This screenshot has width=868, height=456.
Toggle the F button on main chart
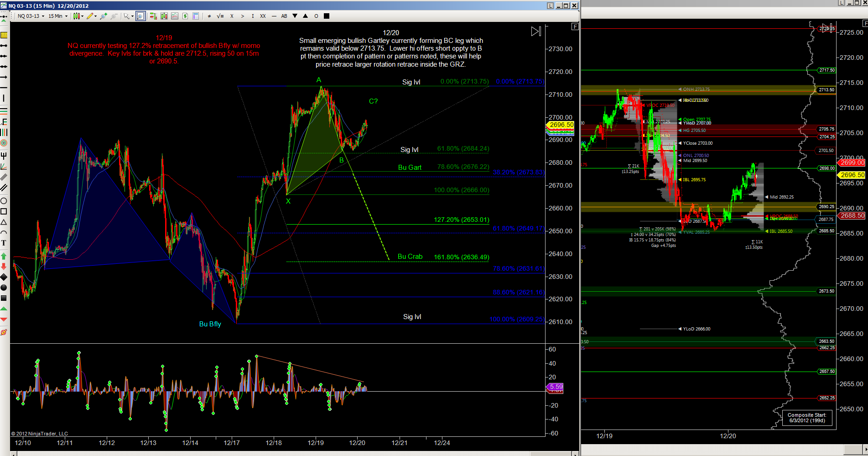pos(575,26)
